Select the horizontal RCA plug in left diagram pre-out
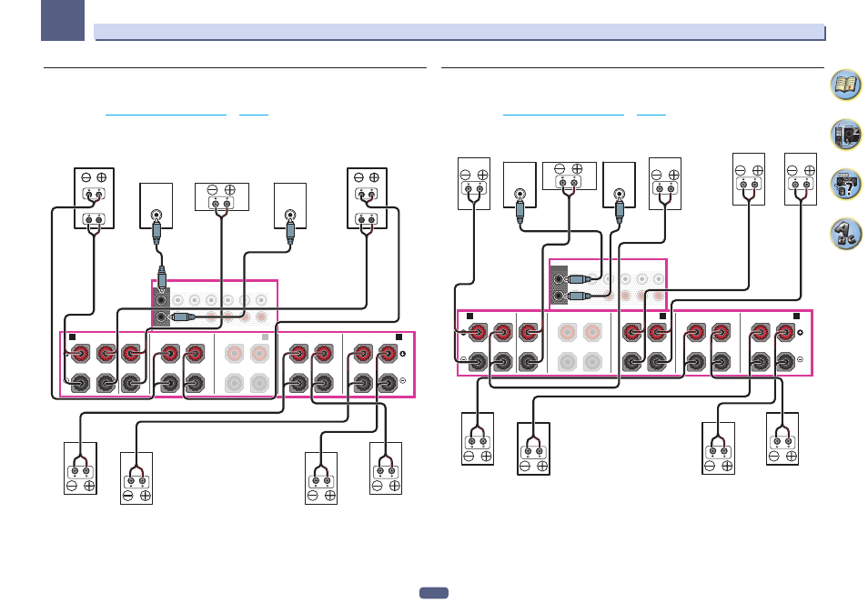The width and height of the screenshot is (868, 613). click(x=183, y=317)
